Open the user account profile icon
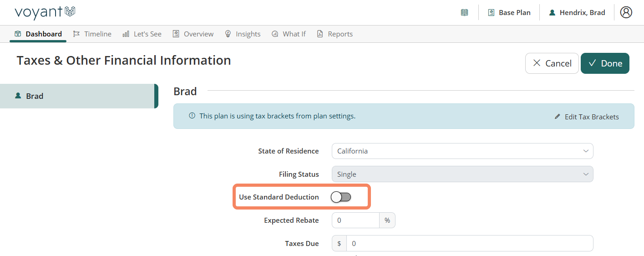644x256 pixels. (x=626, y=12)
